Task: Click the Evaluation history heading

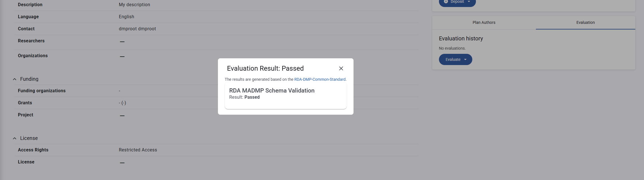Action: tap(461, 38)
